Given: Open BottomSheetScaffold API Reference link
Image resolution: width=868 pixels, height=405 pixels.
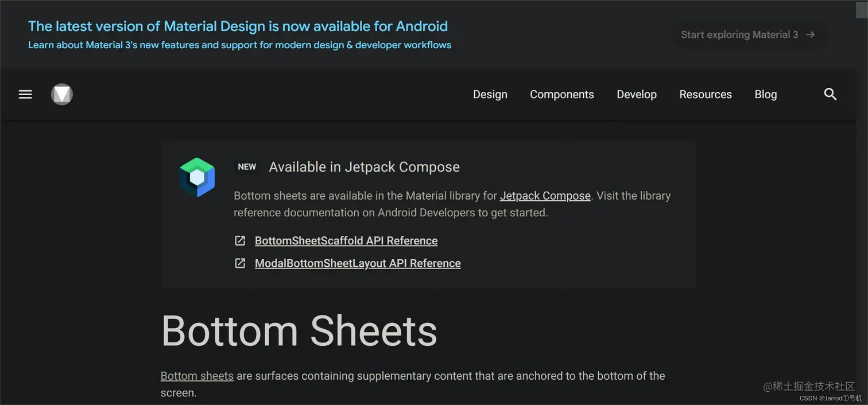Looking at the screenshot, I should (346, 241).
